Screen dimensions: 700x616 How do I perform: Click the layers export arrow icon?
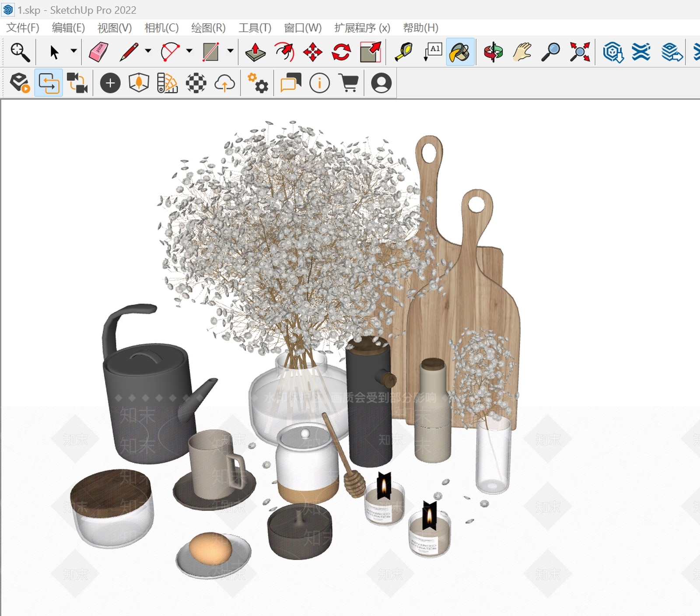[672, 52]
